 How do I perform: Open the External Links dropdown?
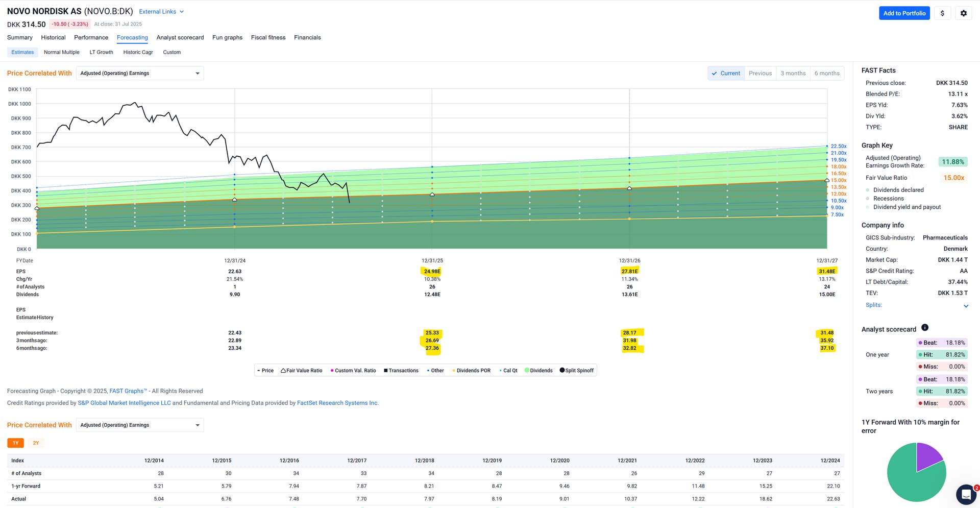coord(161,12)
